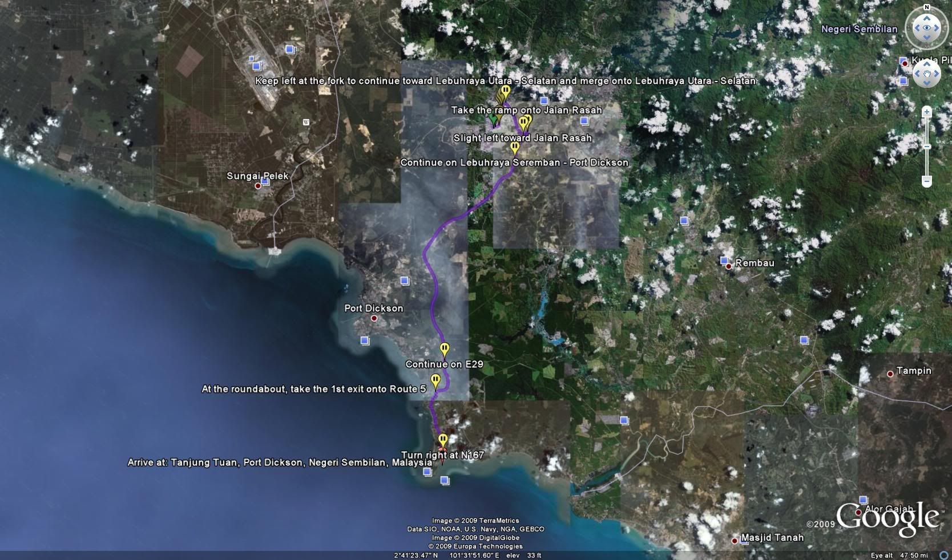Click the Lebuhraya Seremban - Port Dickson pin
Image resolution: width=952 pixels, height=560 pixels.
[515, 148]
